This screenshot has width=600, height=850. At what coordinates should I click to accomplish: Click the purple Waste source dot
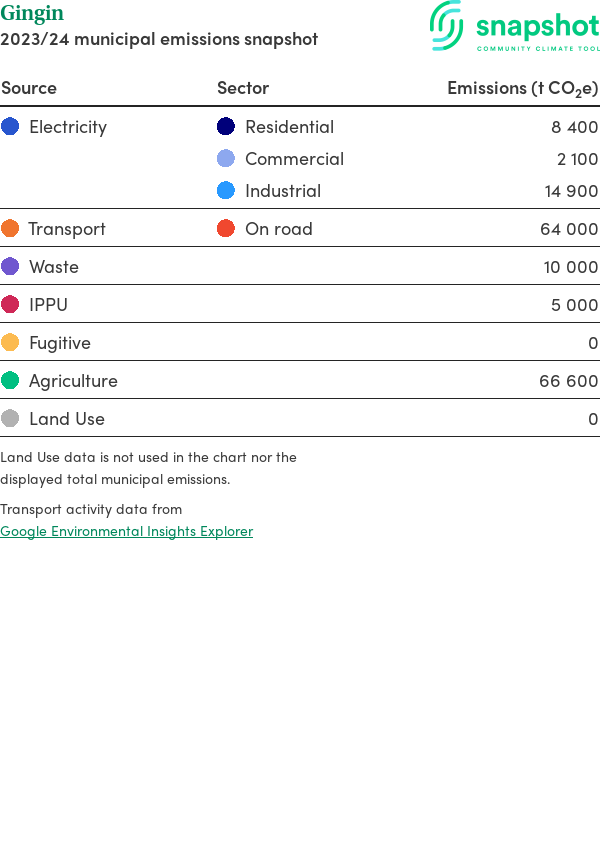(10, 266)
